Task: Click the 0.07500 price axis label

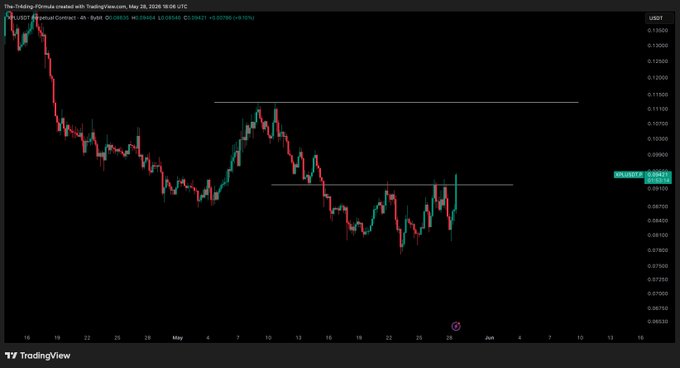Action: click(657, 266)
